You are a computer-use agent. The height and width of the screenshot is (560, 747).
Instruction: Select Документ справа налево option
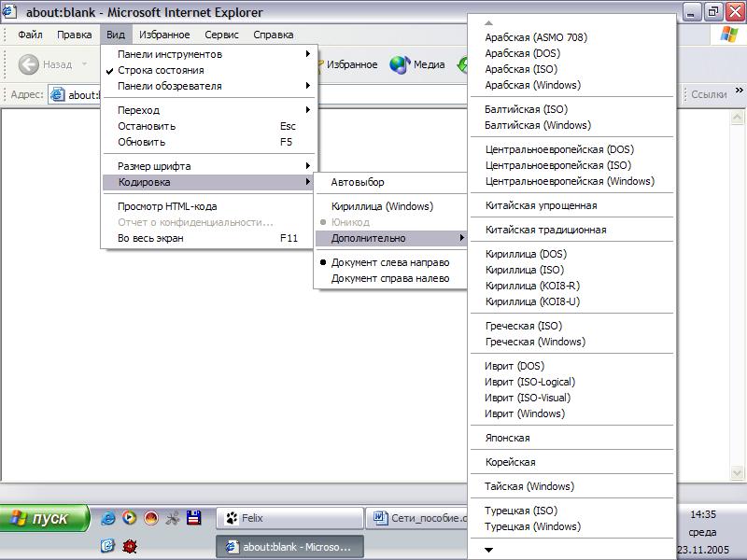pos(390,278)
